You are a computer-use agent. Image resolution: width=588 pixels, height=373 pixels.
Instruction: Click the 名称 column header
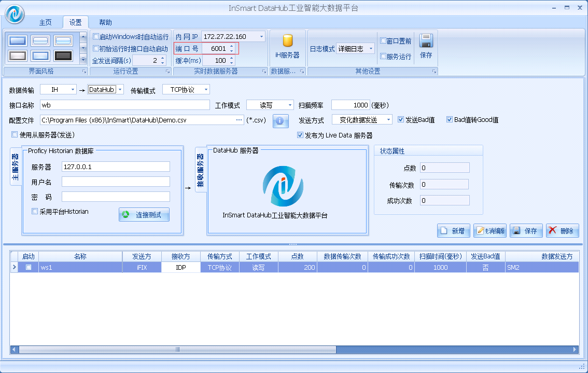coord(80,256)
